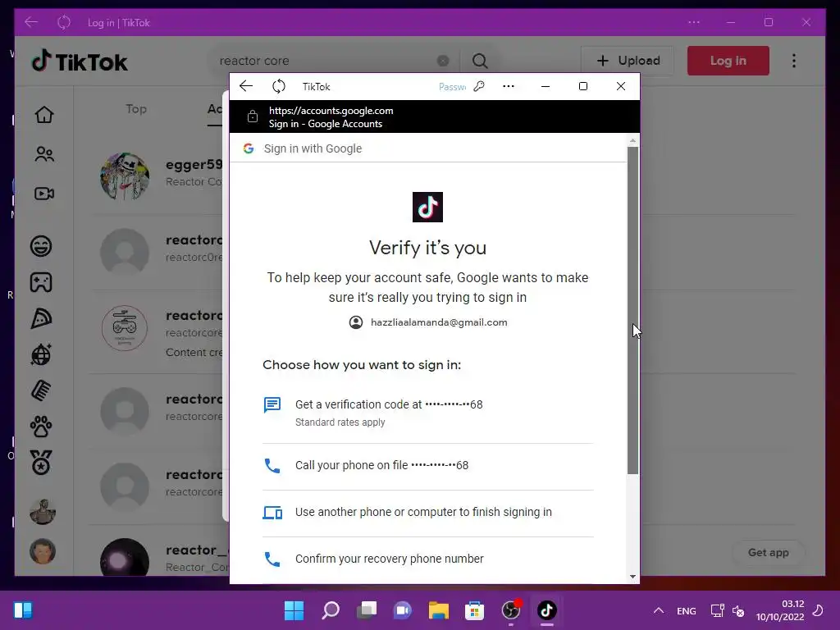Select the Sports medal category icon

click(41, 463)
